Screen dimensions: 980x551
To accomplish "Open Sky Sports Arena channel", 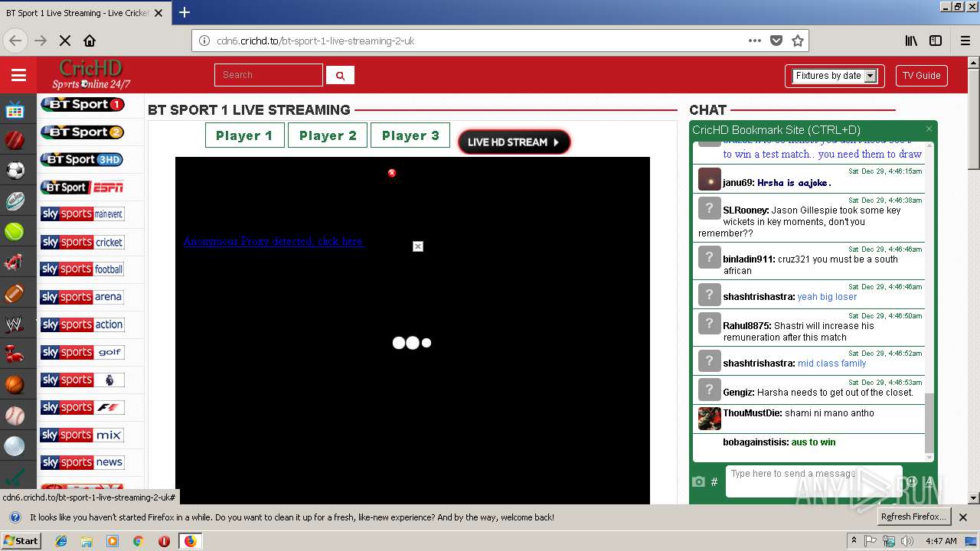I will tap(82, 297).
